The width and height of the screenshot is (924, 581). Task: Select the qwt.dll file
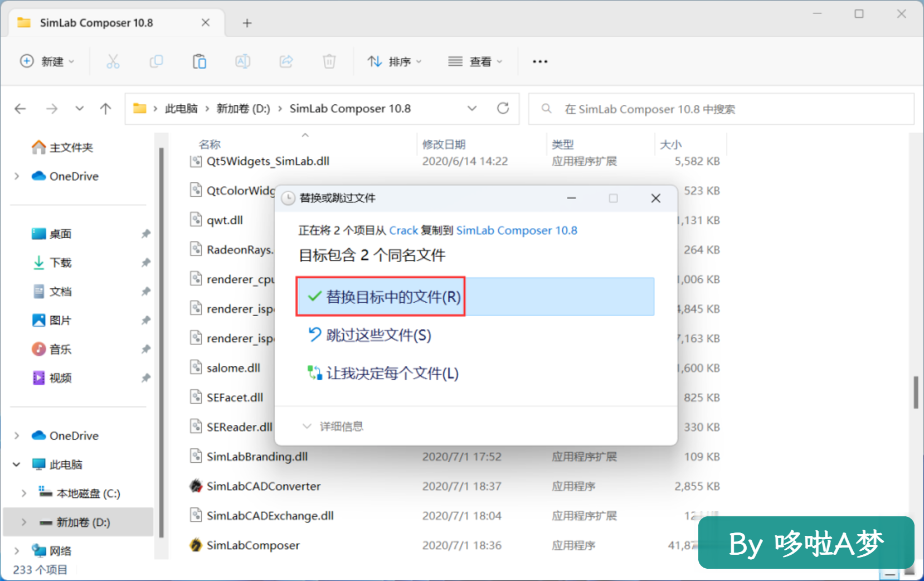[225, 220]
